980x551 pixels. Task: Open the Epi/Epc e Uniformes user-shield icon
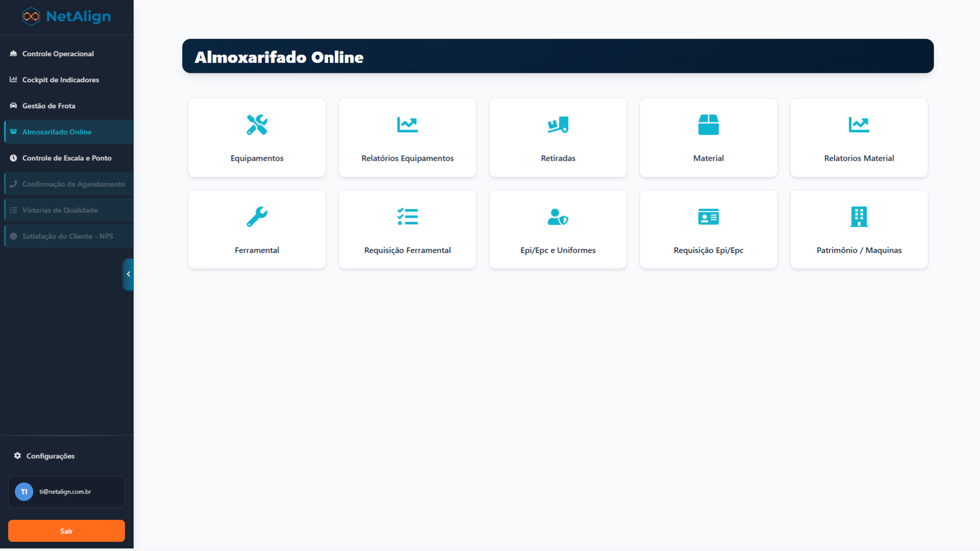558,217
